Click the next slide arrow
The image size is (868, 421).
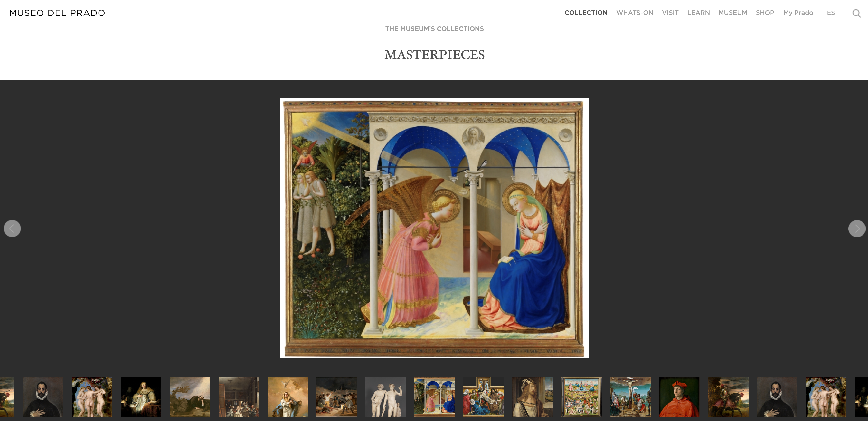pos(856,228)
